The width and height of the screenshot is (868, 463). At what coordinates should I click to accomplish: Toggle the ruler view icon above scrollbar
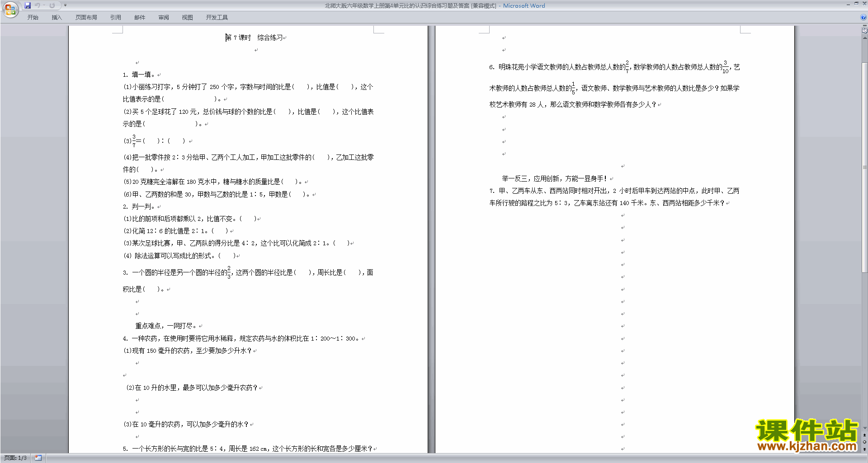pos(864,31)
